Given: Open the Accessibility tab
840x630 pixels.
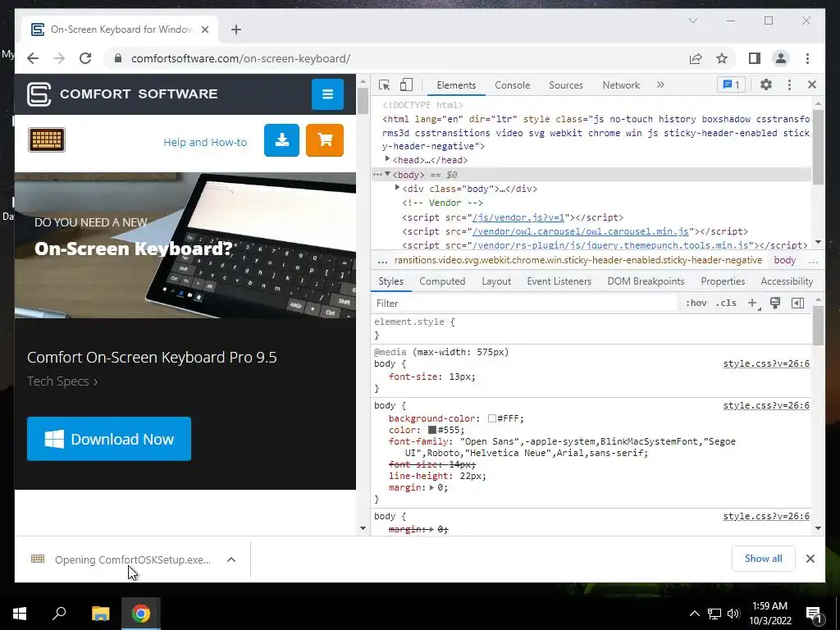Looking at the screenshot, I should (787, 281).
